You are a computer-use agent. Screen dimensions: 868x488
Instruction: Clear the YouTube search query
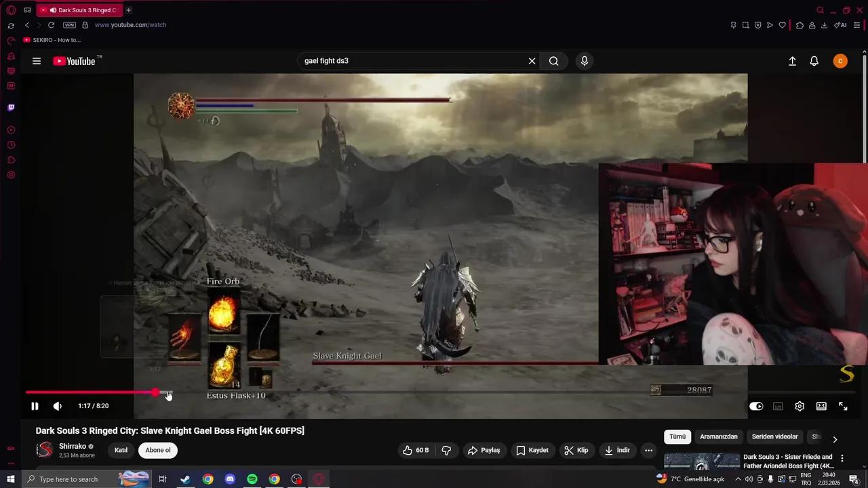[x=532, y=61]
